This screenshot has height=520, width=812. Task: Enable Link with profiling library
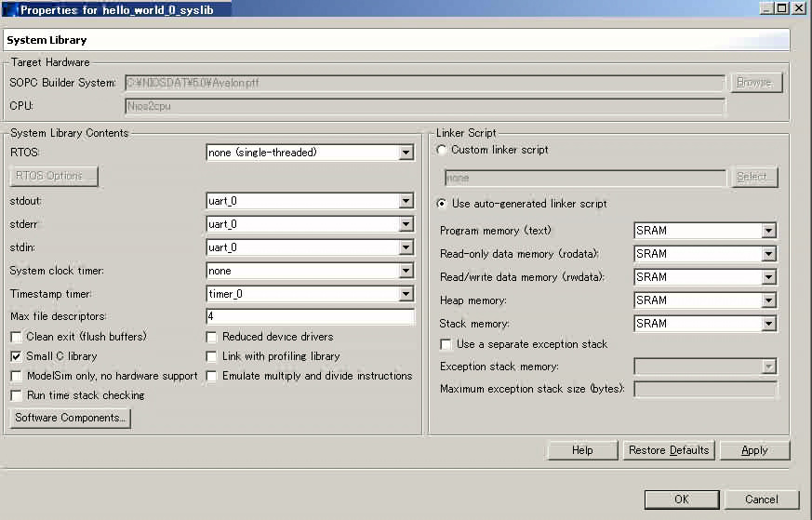click(x=212, y=356)
